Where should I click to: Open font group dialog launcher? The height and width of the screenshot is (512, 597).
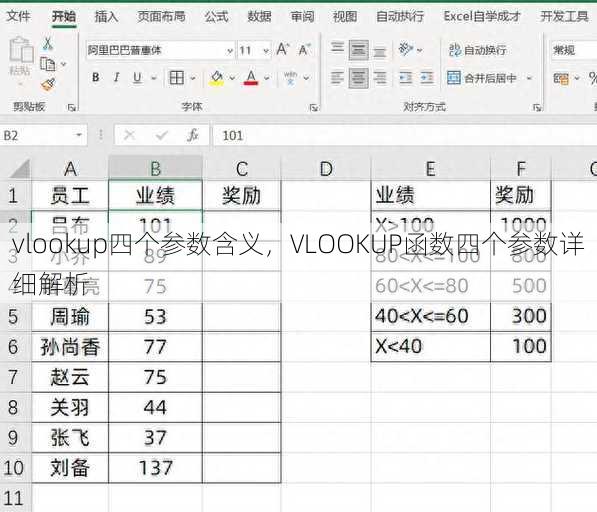click(x=313, y=108)
